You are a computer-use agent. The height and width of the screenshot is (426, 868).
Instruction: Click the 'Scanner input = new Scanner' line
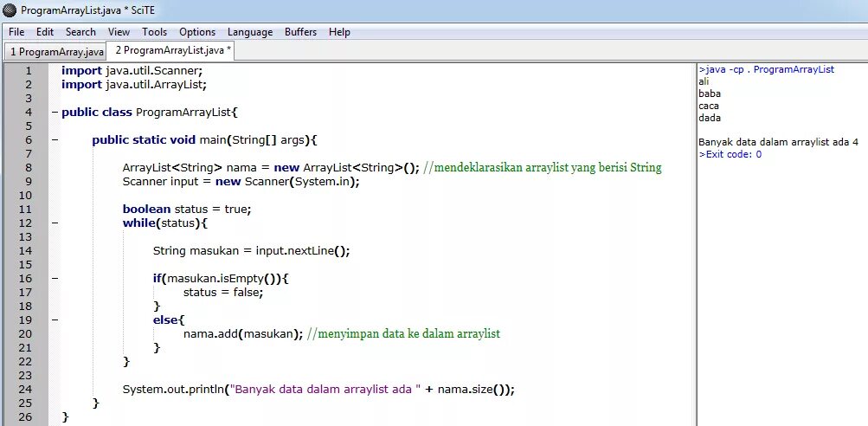pyautogui.click(x=241, y=182)
